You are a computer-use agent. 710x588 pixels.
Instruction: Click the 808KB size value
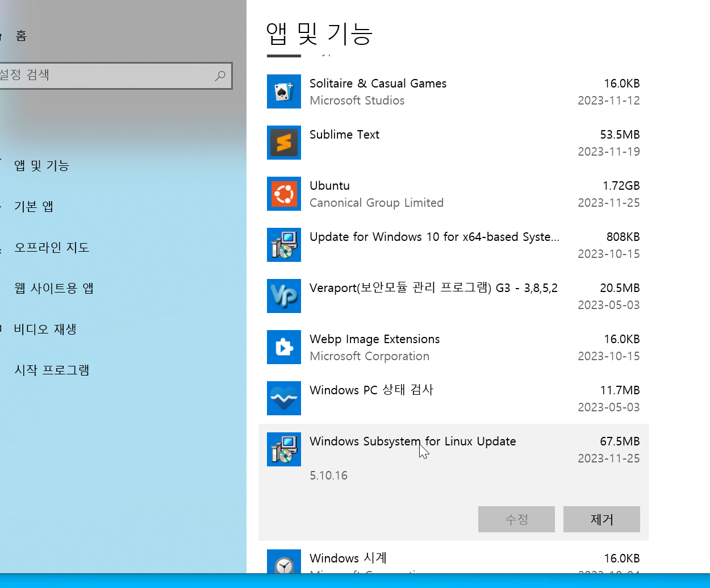coord(623,237)
